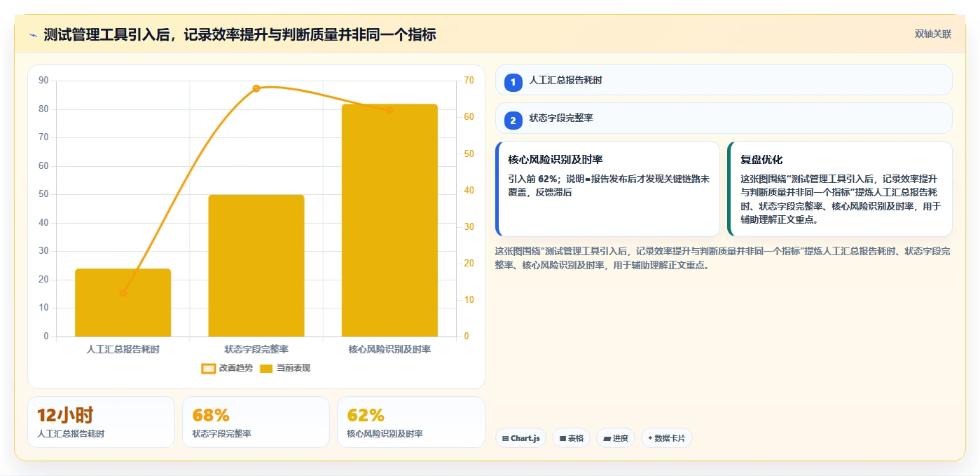Select the 数据卡片 tag

tap(667, 438)
